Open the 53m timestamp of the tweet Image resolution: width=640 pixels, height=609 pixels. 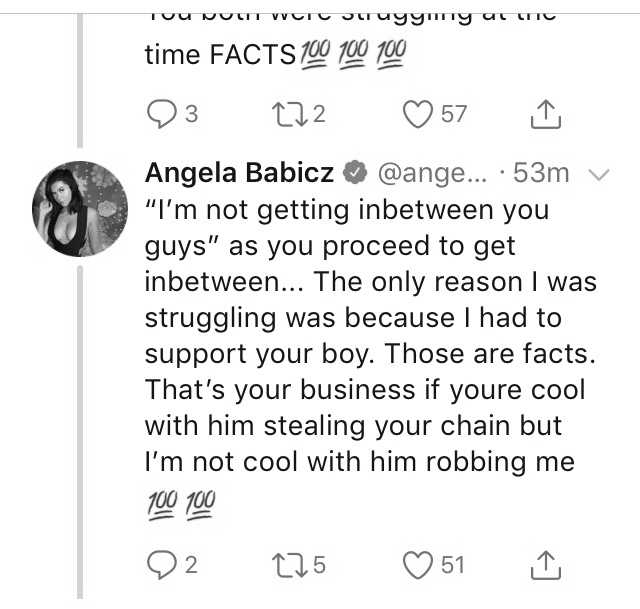541,173
